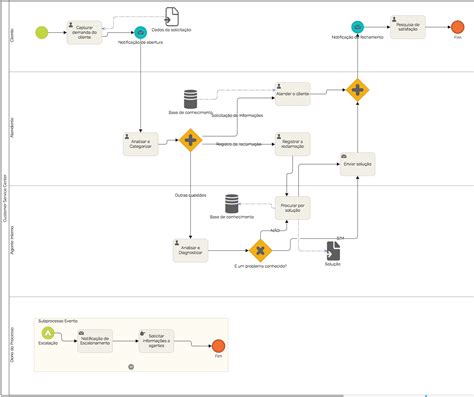This screenshot has height=397, width=474.
Task: Select the Solução data object icon
Action: tap(333, 251)
